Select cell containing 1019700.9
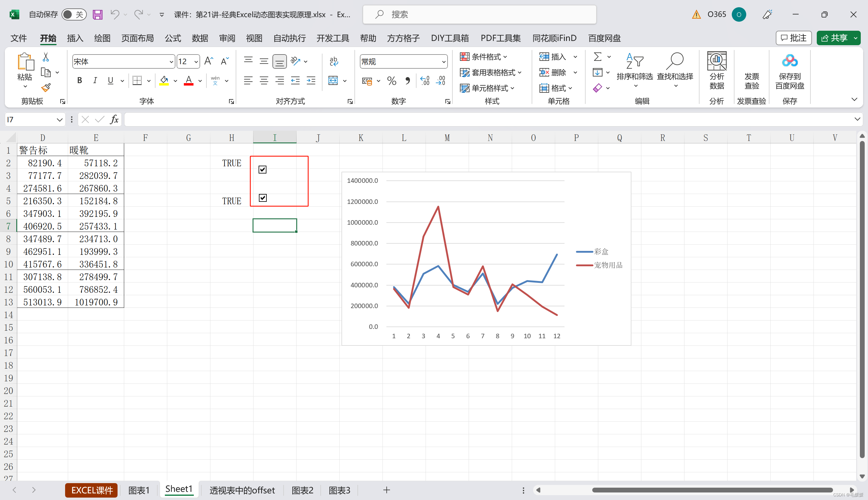Viewport: 868px width, 500px height. [x=96, y=302]
